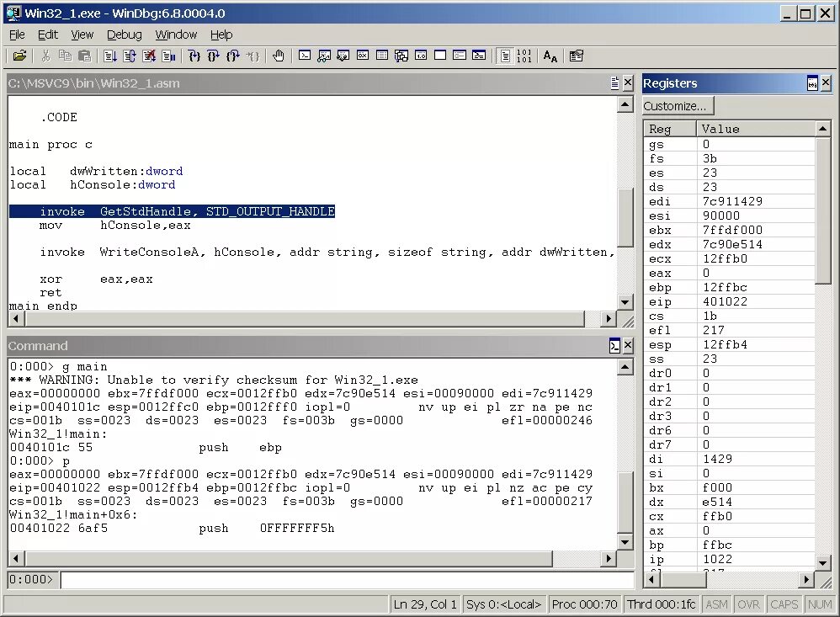Toggle Source mode on
The width and height of the screenshot is (840, 617).
tap(505, 56)
